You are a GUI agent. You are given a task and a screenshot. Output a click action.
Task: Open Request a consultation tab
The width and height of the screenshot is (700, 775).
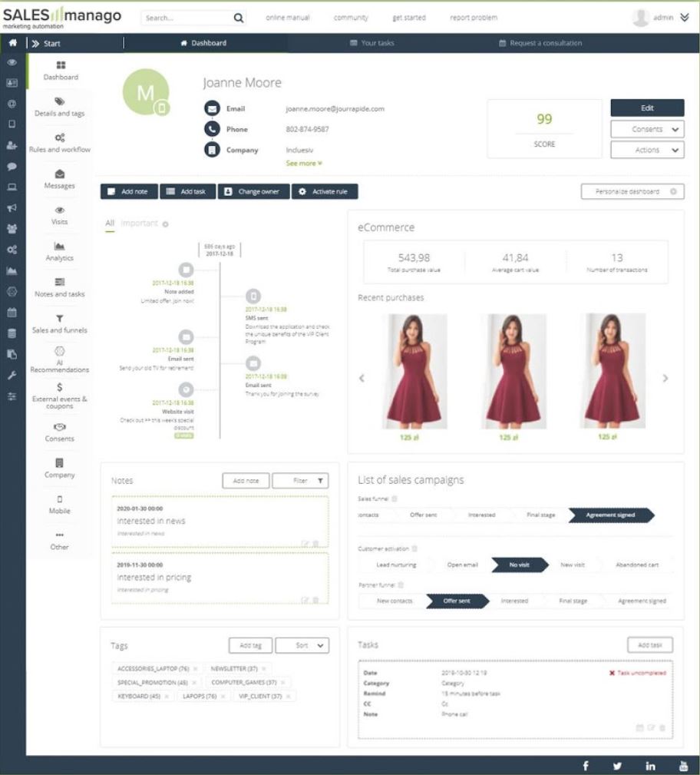pos(540,43)
